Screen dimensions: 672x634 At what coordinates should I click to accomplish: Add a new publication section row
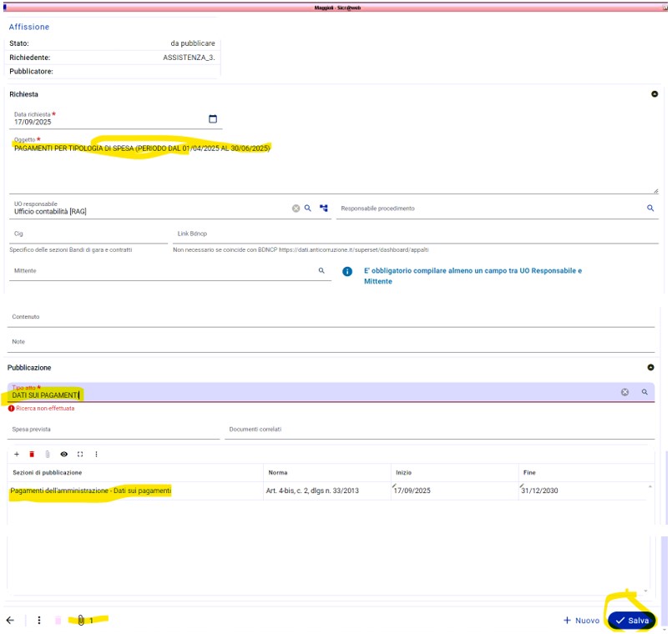pyautogui.click(x=17, y=454)
